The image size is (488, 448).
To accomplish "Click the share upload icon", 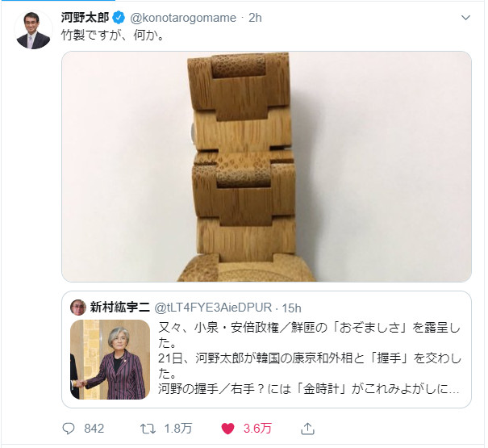I will point(307,429).
